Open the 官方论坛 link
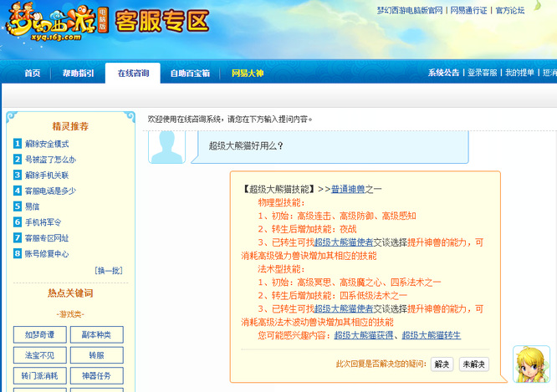The height and width of the screenshot is (392, 557). pyautogui.click(x=510, y=11)
